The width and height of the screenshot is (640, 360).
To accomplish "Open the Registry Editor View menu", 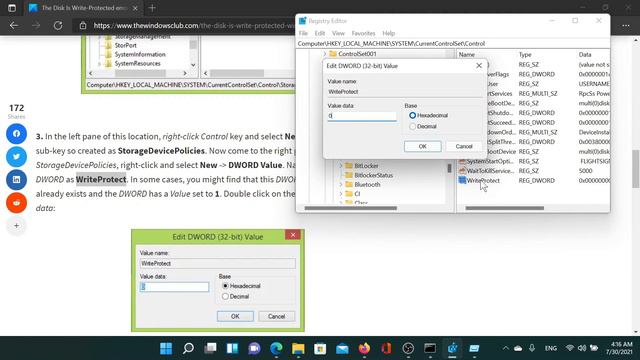I will pos(338,33).
